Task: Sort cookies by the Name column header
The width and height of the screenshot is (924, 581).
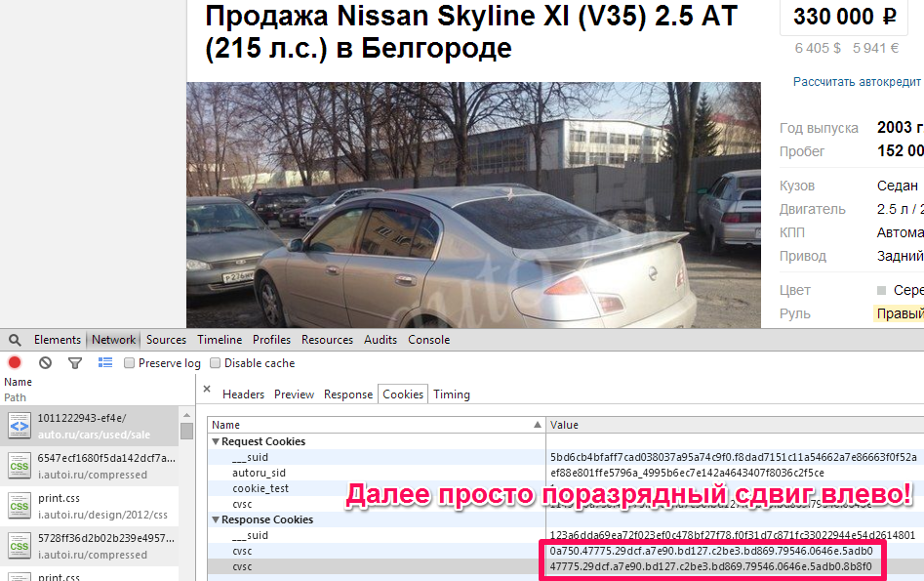Action: [x=376, y=425]
